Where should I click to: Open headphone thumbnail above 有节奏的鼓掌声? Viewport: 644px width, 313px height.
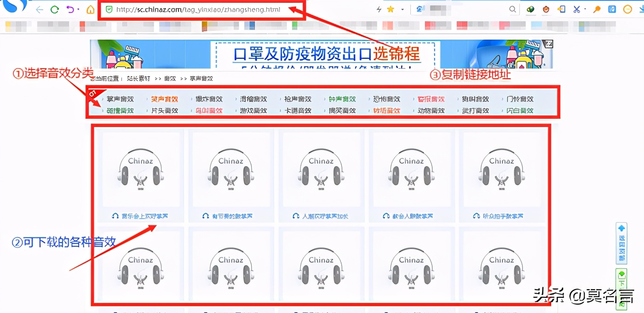(x=231, y=169)
